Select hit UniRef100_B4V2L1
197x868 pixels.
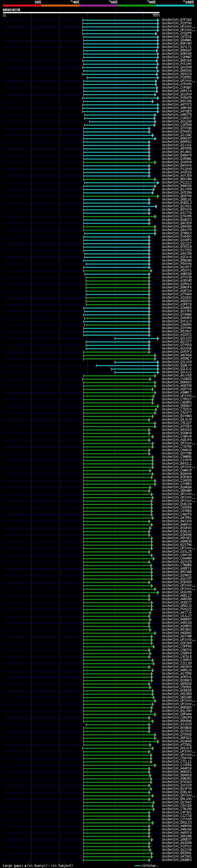click(177, 464)
